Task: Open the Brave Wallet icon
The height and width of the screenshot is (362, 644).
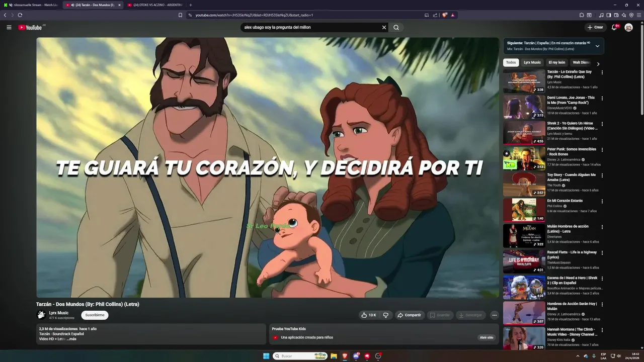Action: click(616, 15)
